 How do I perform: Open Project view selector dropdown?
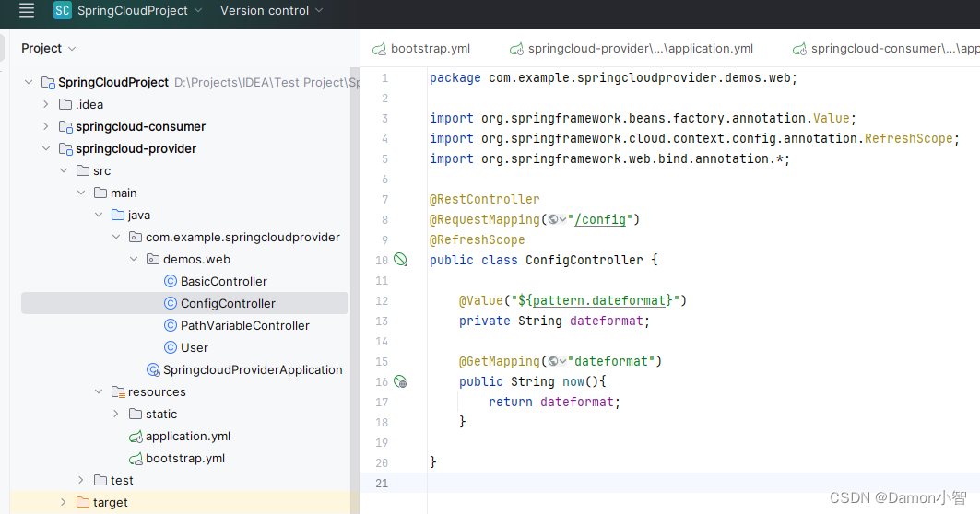point(49,48)
